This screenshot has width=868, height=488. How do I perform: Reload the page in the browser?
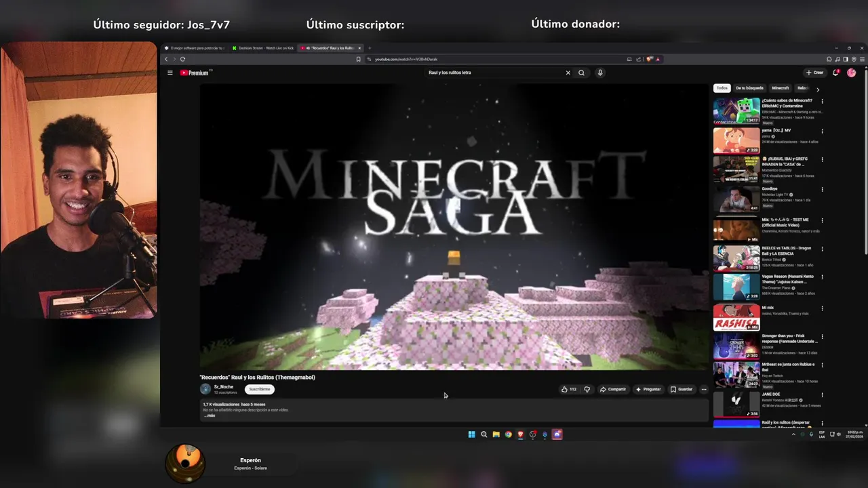[x=182, y=59]
